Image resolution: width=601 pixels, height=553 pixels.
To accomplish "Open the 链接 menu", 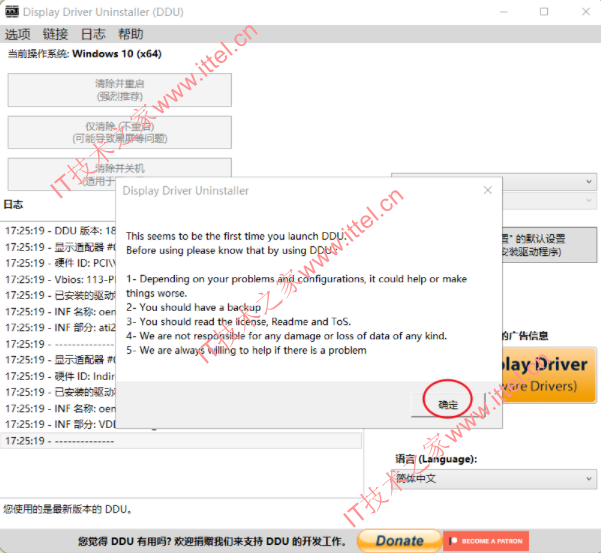I will (x=55, y=34).
